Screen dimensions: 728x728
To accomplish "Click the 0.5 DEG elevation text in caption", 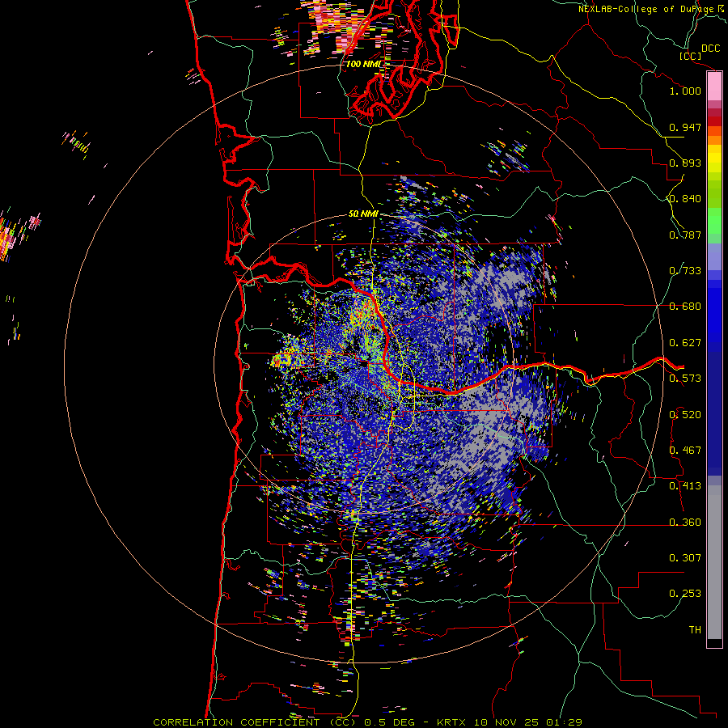I will pyautogui.click(x=391, y=722).
